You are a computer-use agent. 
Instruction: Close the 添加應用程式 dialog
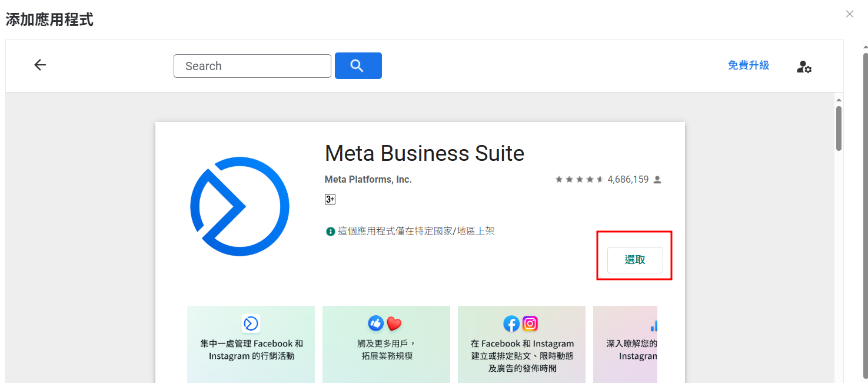point(850,14)
